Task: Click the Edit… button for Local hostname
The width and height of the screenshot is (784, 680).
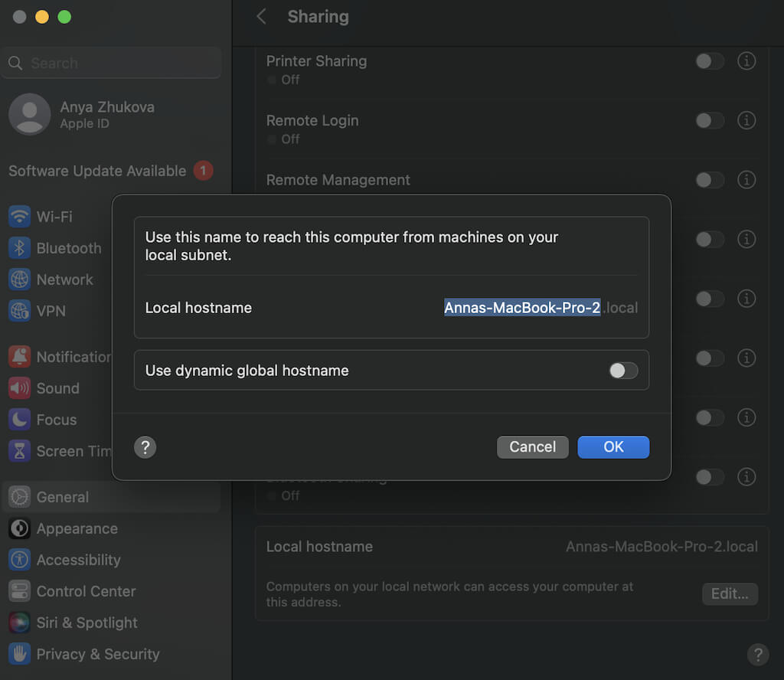Action: pos(730,594)
